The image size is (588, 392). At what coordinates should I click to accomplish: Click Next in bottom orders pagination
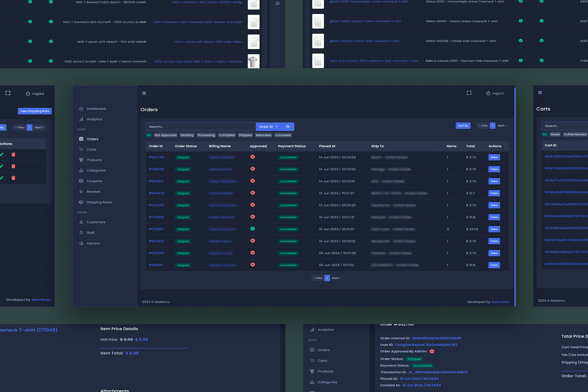(x=336, y=278)
